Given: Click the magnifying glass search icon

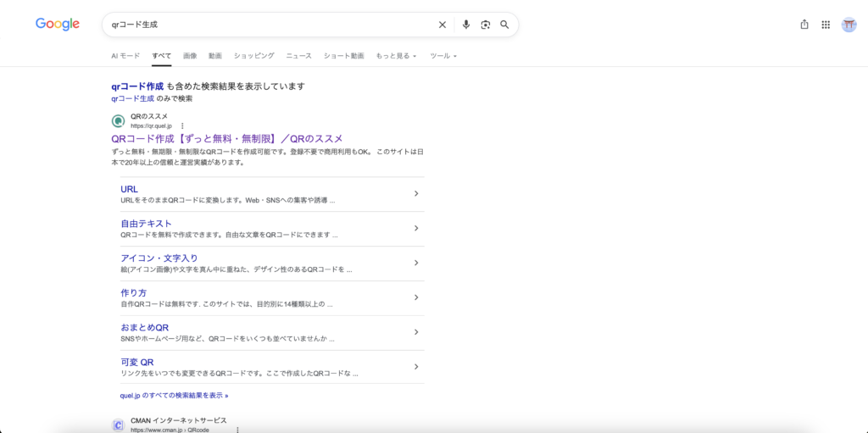Looking at the screenshot, I should (504, 25).
